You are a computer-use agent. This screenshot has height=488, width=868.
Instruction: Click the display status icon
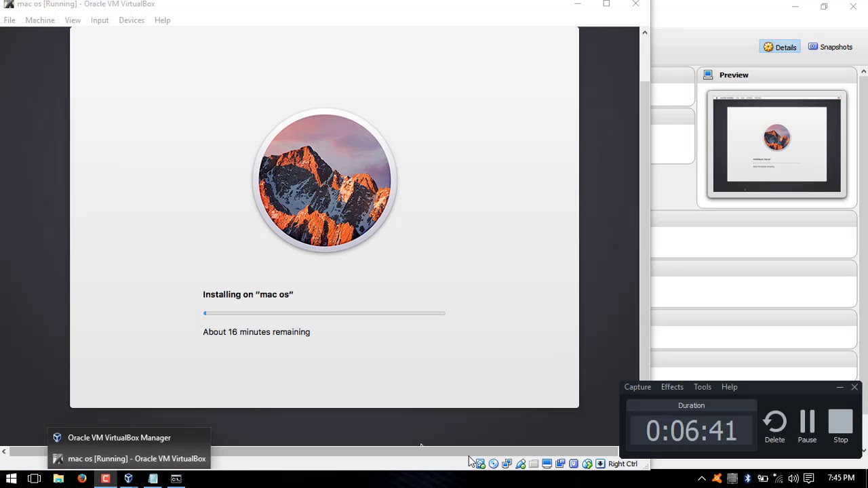547,464
